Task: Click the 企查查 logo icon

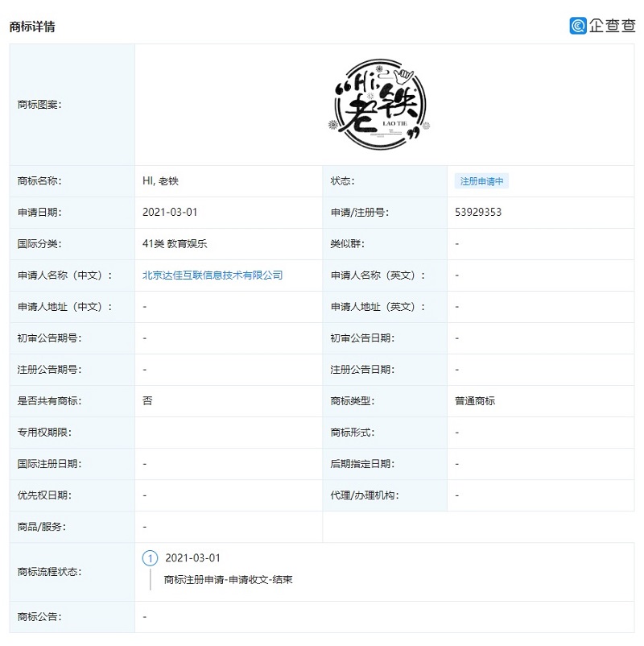Action: (x=578, y=26)
